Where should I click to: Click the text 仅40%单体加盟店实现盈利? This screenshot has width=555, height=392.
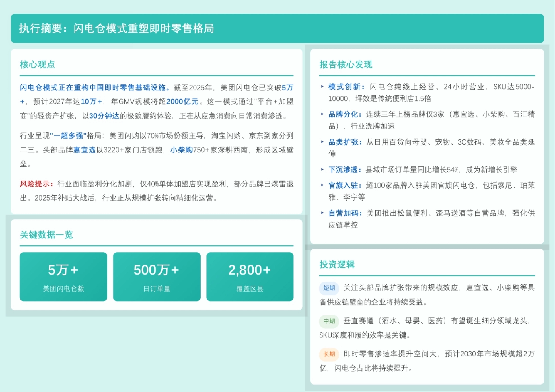(x=183, y=184)
